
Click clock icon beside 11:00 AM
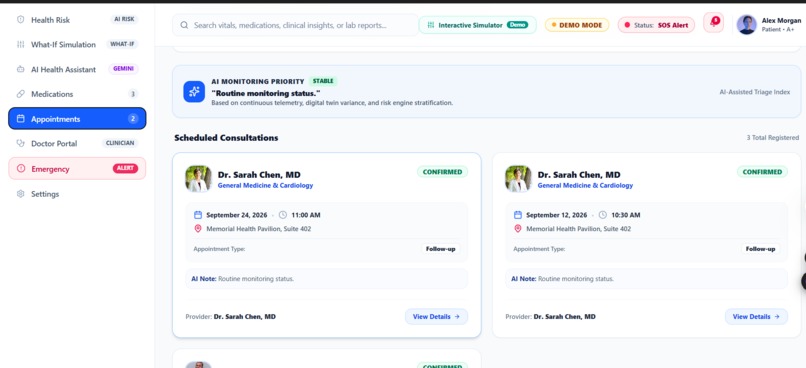[x=283, y=215]
